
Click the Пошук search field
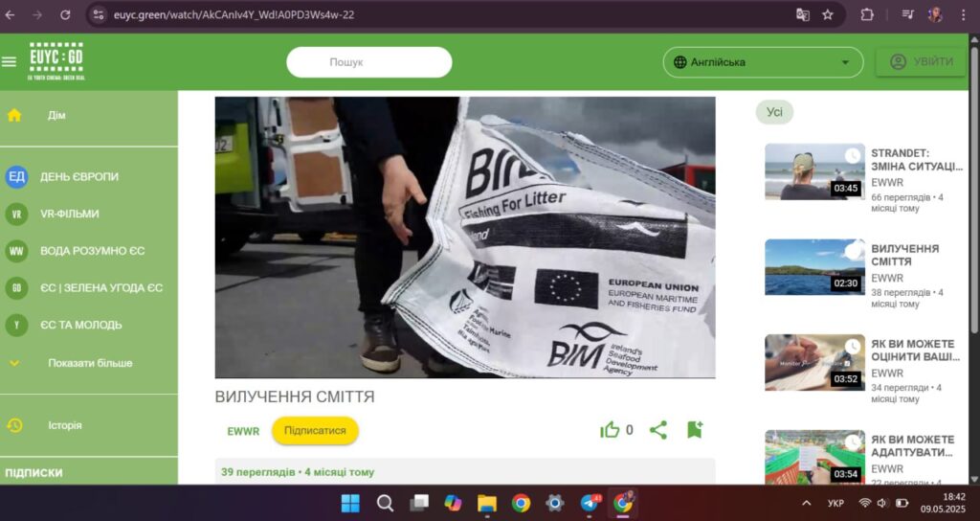[368, 62]
